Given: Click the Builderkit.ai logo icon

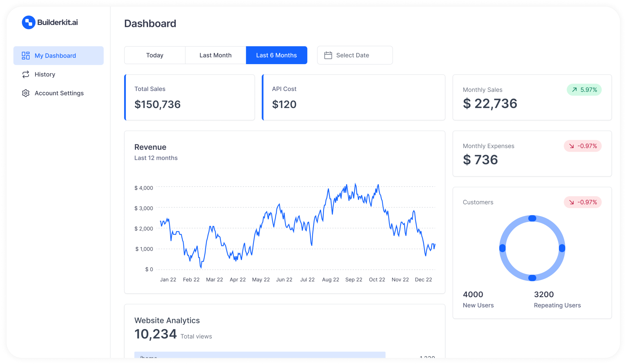Looking at the screenshot, I should (x=29, y=22).
